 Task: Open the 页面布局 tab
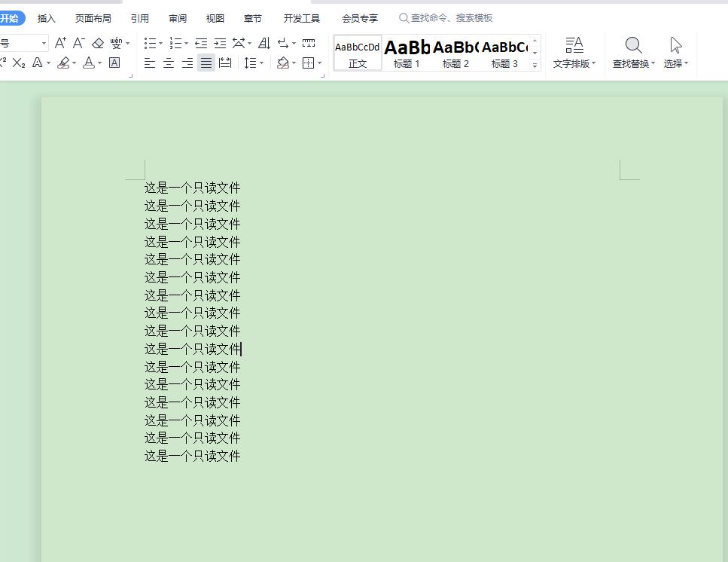[x=93, y=19]
